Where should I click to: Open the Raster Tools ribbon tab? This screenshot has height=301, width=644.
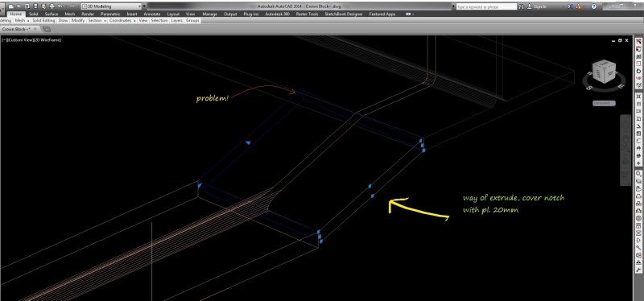pos(308,14)
